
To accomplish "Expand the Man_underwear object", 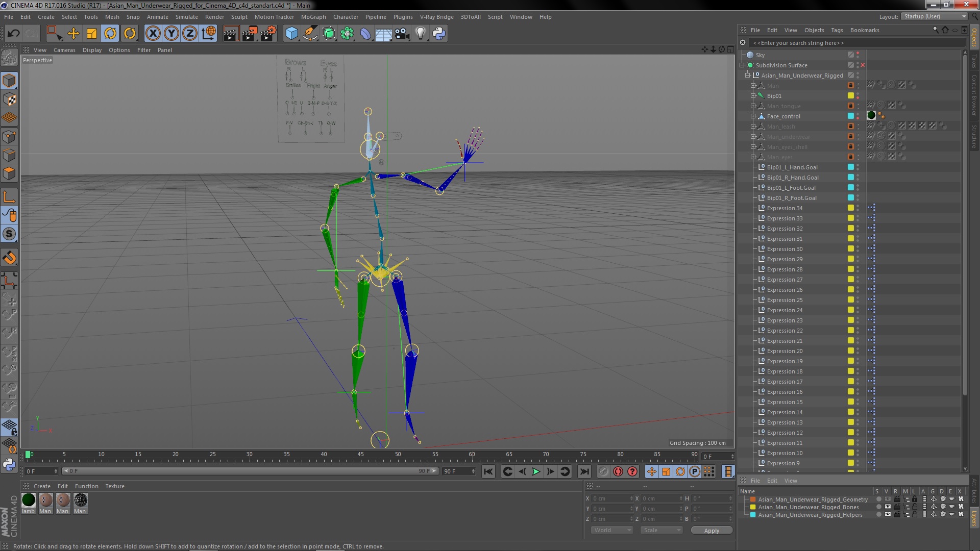I will (x=753, y=137).
